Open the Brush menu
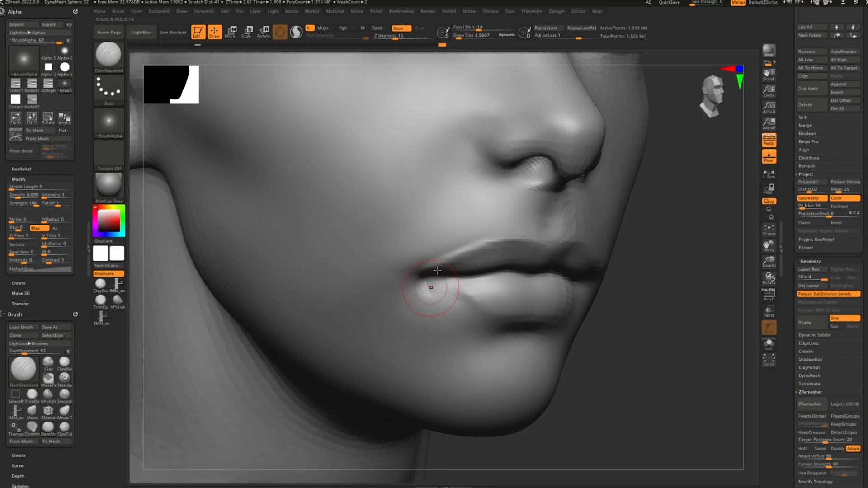The width and height of the screenshot is (868, 488). pyautogui.click(x=118, y=11)
